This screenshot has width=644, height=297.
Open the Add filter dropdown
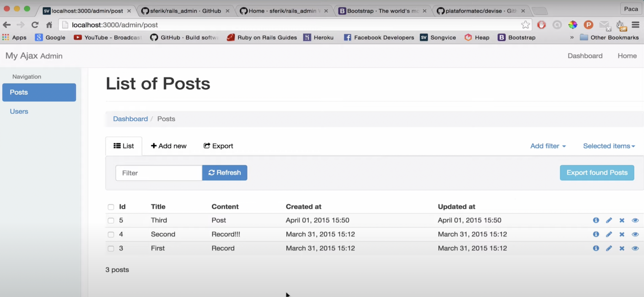point(548,146)
